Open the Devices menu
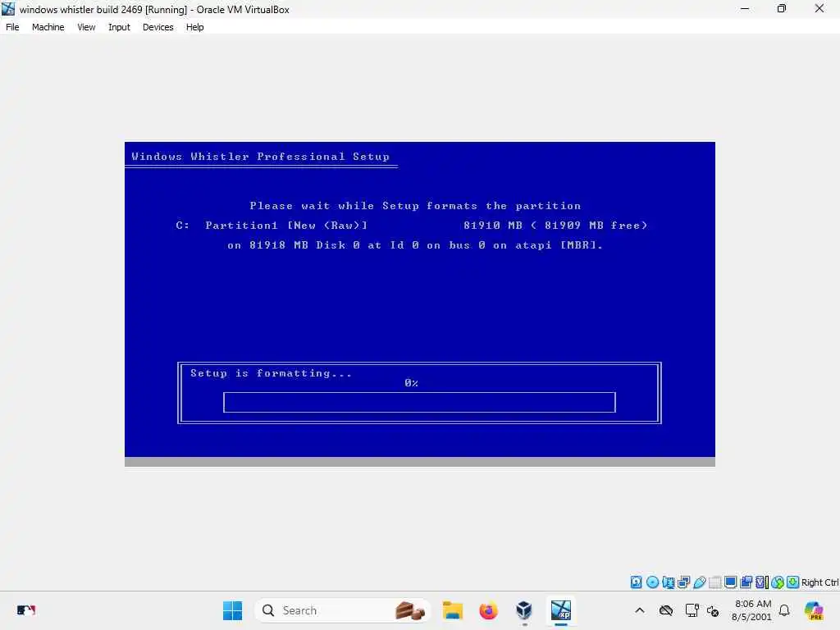The image size is (840, 630). 158,27
